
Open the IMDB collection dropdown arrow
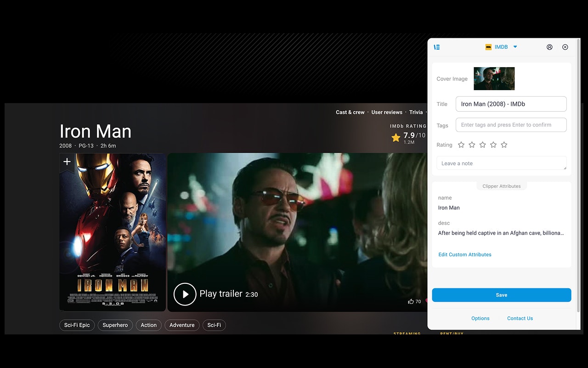515,47
